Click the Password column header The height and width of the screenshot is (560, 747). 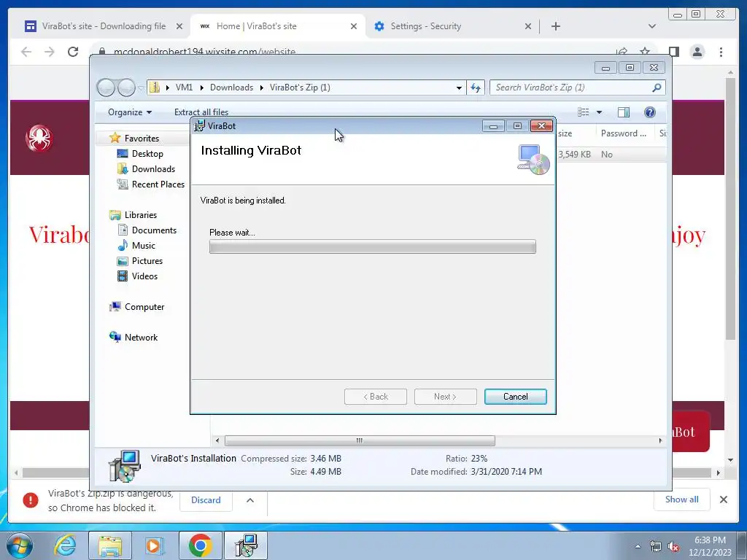[x=624, y=133]
